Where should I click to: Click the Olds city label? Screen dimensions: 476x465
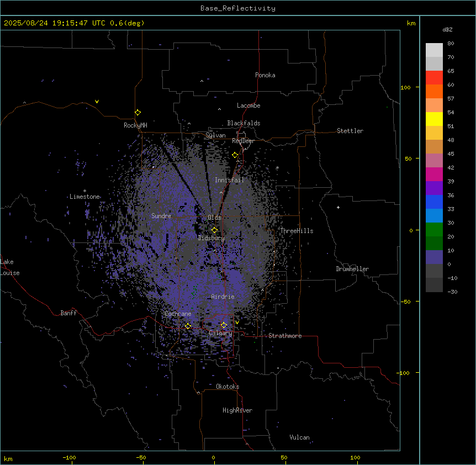pyautogui.click(x=214, y=218)
